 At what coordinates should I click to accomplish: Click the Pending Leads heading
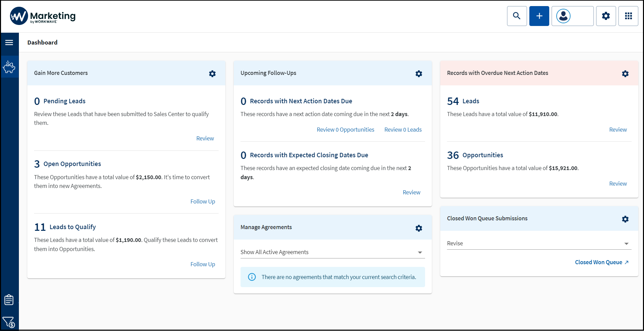[x=64, y=101]
